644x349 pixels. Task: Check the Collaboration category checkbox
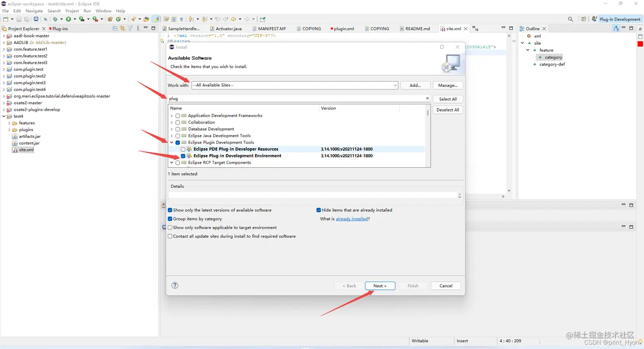(178, 123)
